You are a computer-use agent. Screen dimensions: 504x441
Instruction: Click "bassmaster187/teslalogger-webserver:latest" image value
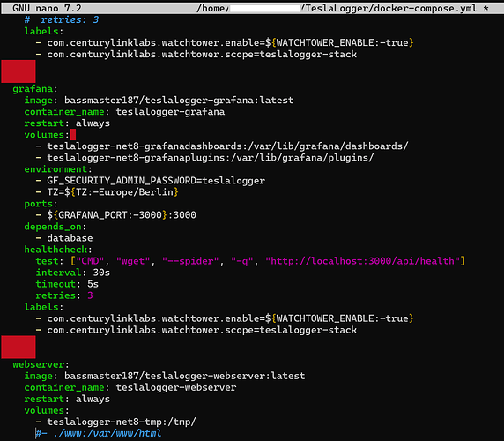(x=184, y=376)
